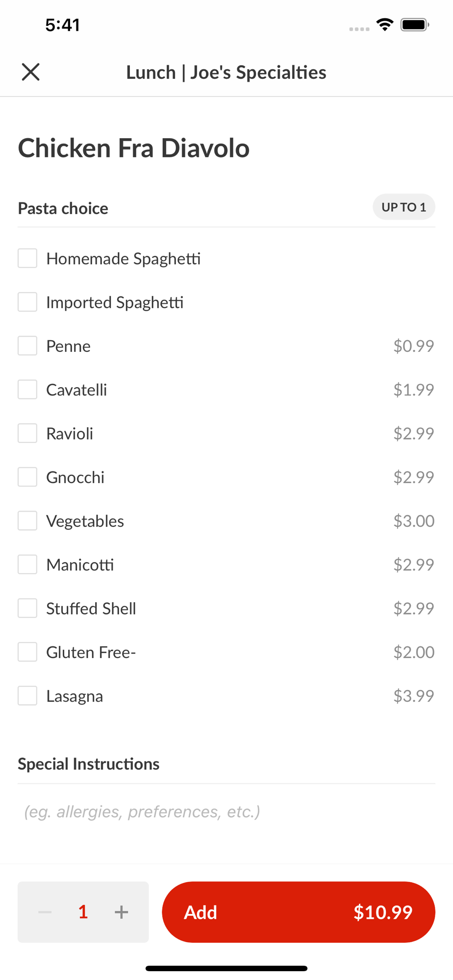Tick the Penne pasta checkbox
The height and width of the screenshot is (980, 453).
27,346
